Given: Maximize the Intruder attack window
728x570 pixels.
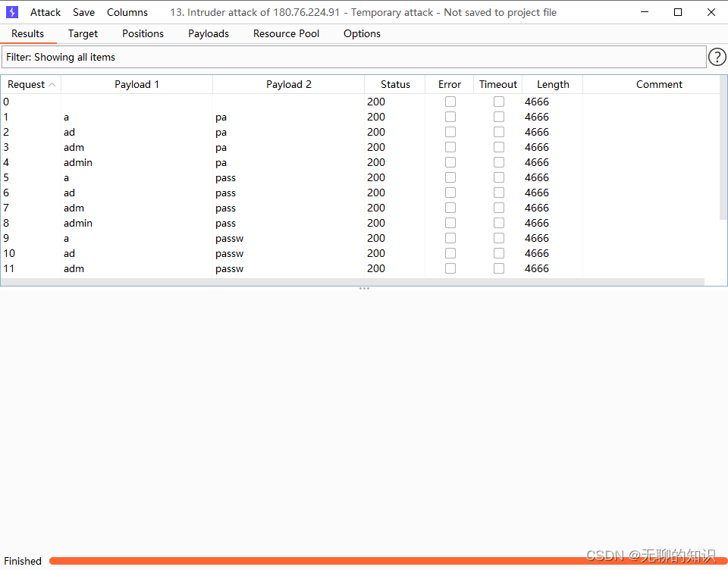Looking at the screenshot, I should (x=678, y=12).
